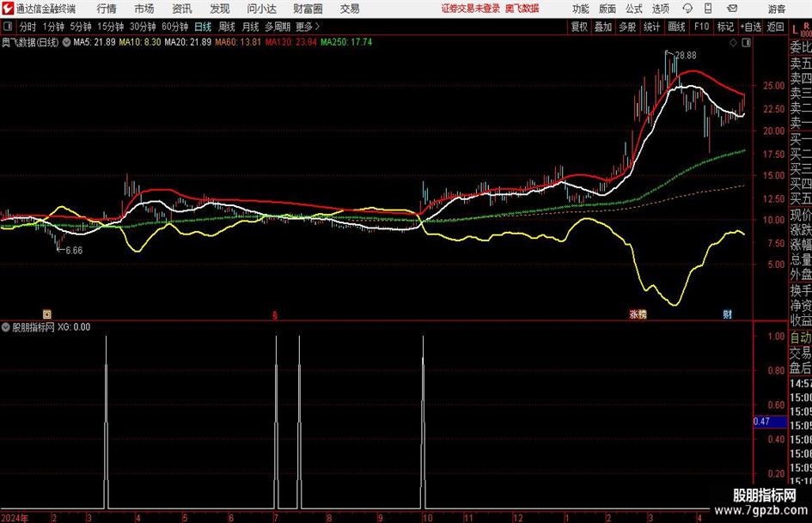Open the 市场 menu

point(144,9)
